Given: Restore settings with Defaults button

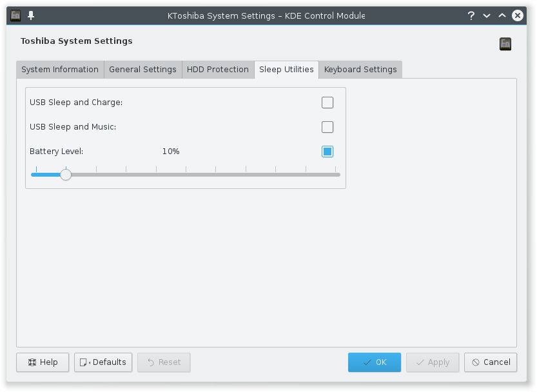Looking at the screenshot, I should (x=103, y=362).
